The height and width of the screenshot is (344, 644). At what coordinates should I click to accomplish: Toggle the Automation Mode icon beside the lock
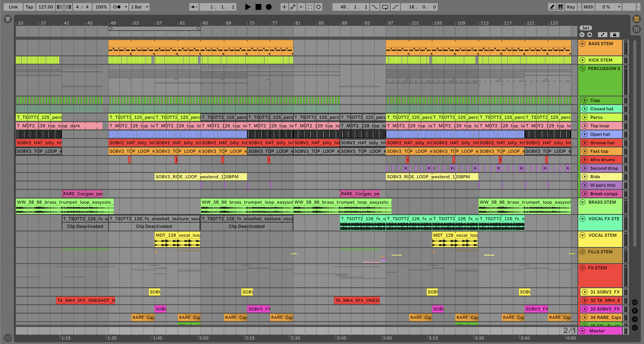[x=603, y=35]
